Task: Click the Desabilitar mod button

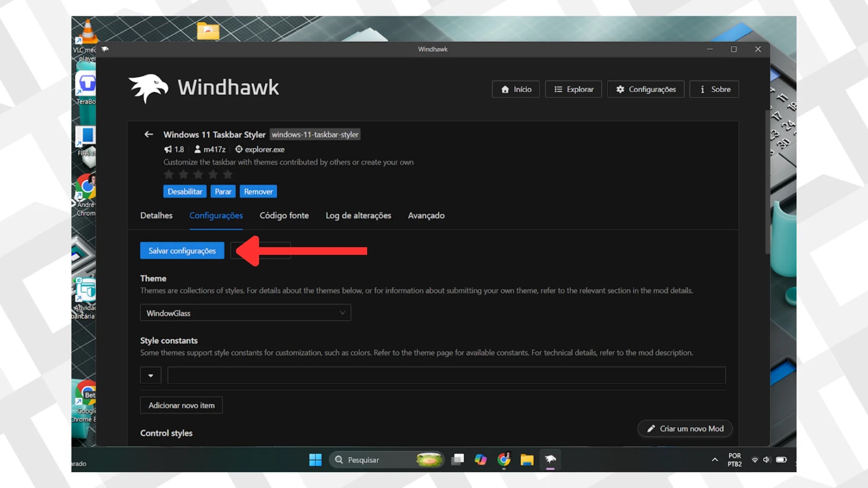Action: click(185, 192)
